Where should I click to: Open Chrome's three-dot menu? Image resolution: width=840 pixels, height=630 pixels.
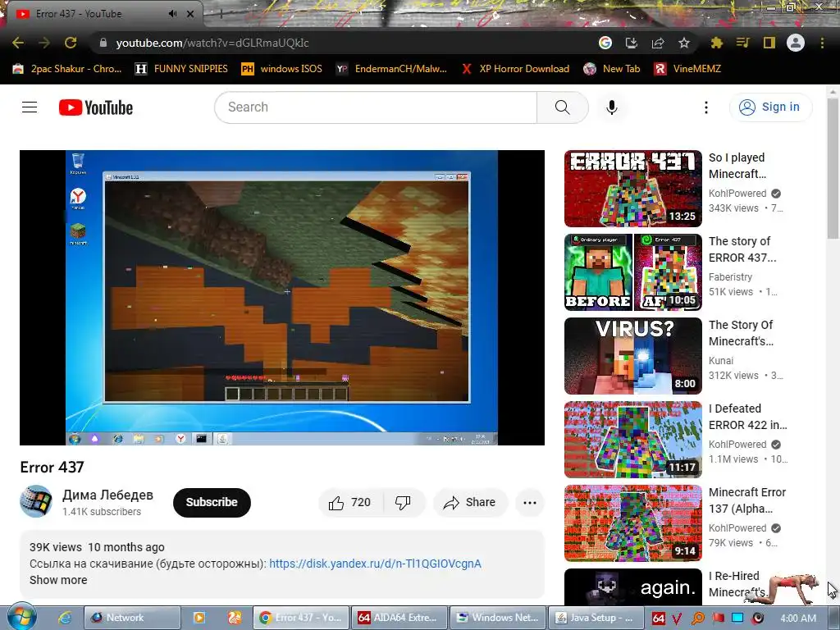click(x=822, y=43)
